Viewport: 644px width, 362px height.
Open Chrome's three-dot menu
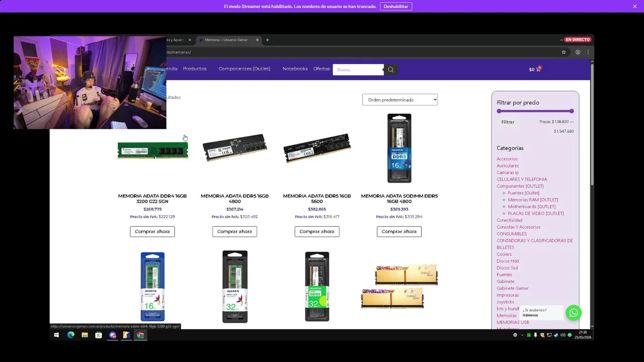tap(588, 52)
